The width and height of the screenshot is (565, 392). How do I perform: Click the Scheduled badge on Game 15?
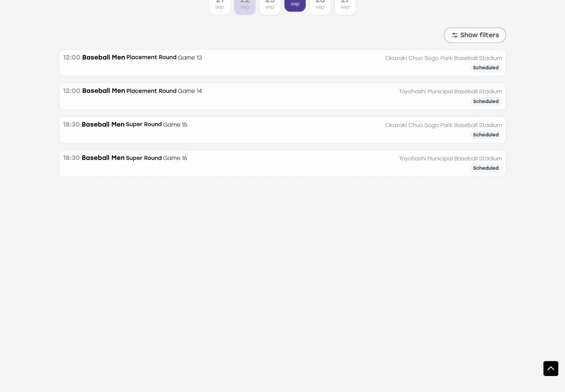click(x=486, y=135)
